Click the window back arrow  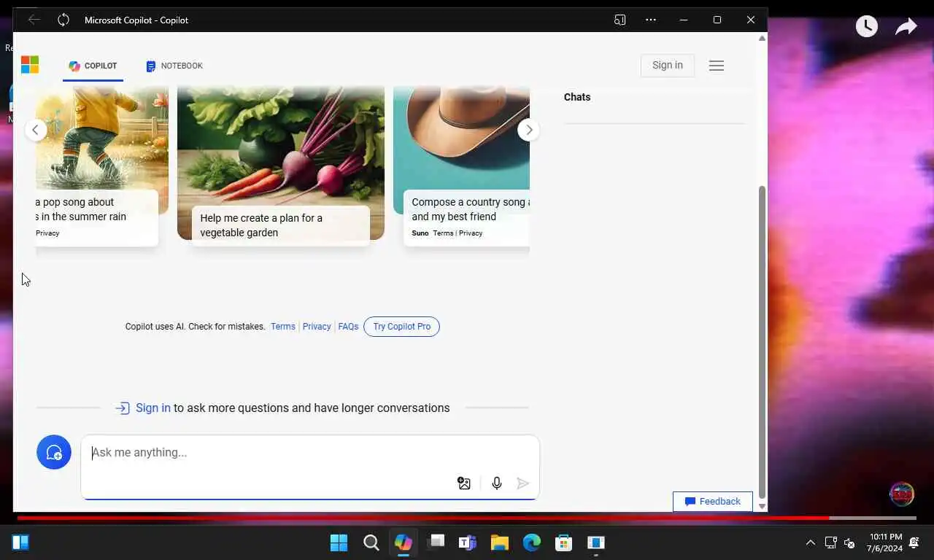click(34, 20)
